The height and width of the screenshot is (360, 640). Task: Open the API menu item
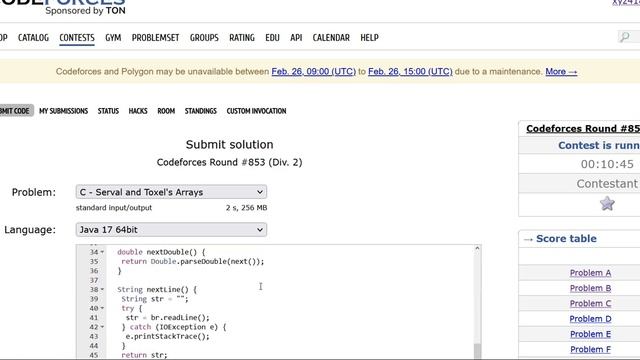click(296, 38)
